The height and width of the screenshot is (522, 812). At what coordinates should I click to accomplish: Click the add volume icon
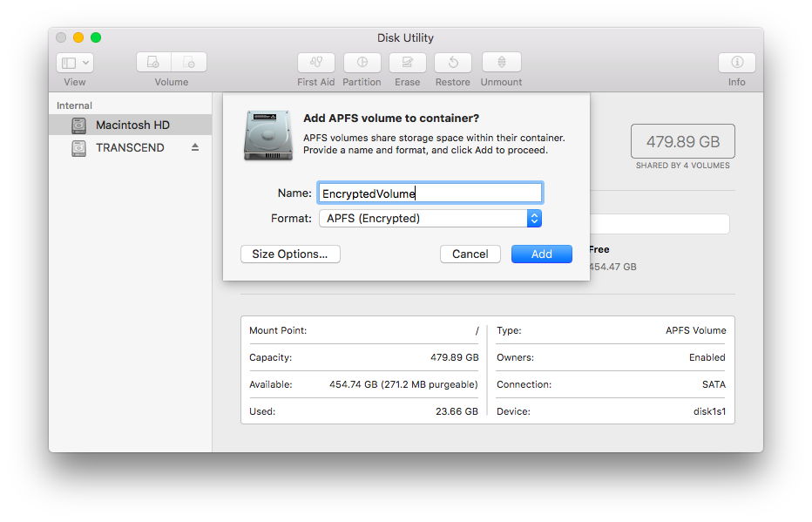click(153, 63)
